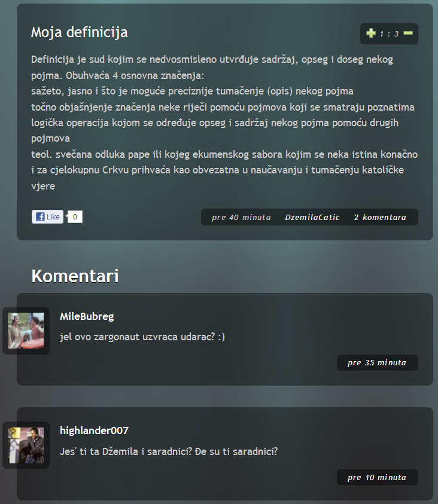The height and width of the screenshot is (504, 438).
Task: Open highlander007's avatar thumbnail
Action: [x=26, y=445]
